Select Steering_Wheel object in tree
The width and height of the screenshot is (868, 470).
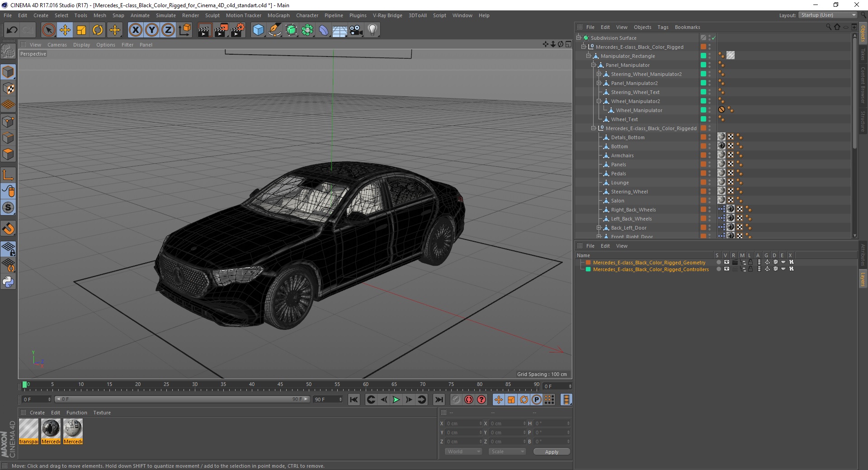(629, 192)
